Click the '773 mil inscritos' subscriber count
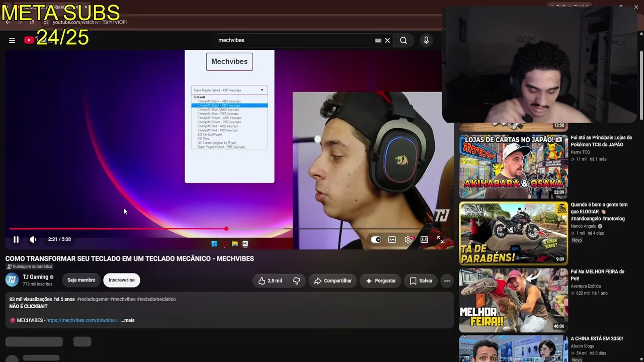 (x=38, y=284)
